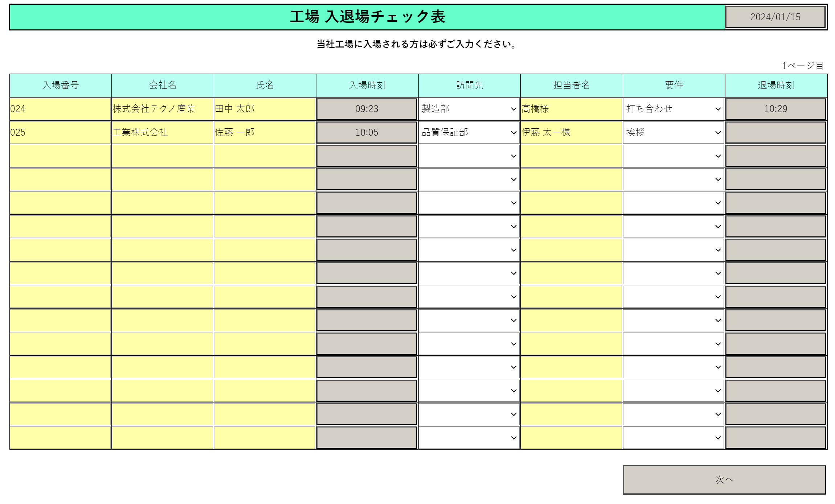The height and width of the screenshot is (504, 835).
Task: Click the company field 工業株式会社
Action: point(163,132)
